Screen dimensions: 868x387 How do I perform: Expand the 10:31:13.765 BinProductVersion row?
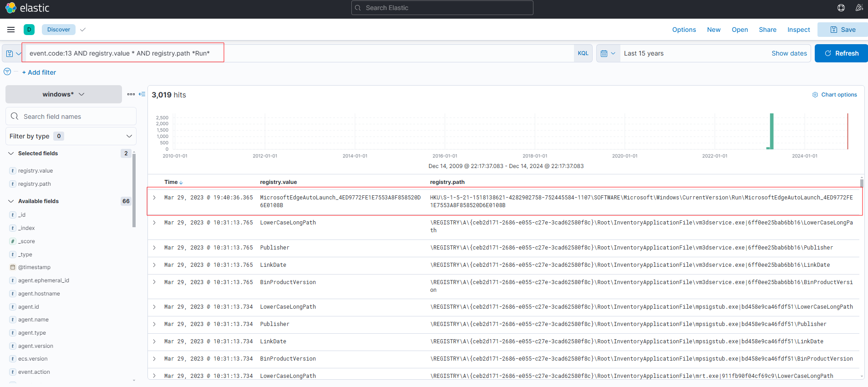pos(154,282)
